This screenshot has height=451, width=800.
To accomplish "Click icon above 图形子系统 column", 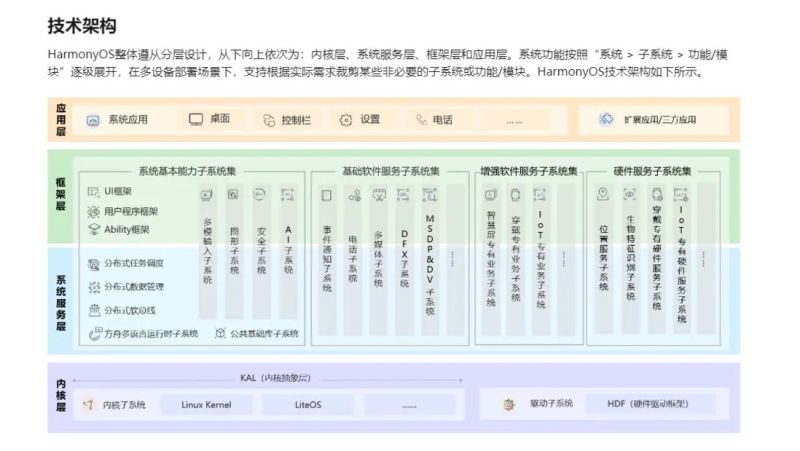I will (x=233, y=194).
